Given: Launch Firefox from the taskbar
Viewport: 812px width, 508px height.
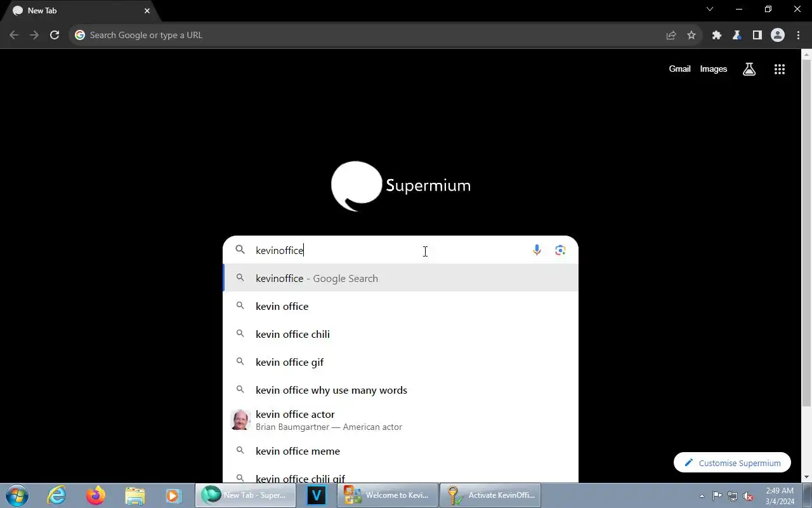Looking at the screenshot, I should [96, 495].
